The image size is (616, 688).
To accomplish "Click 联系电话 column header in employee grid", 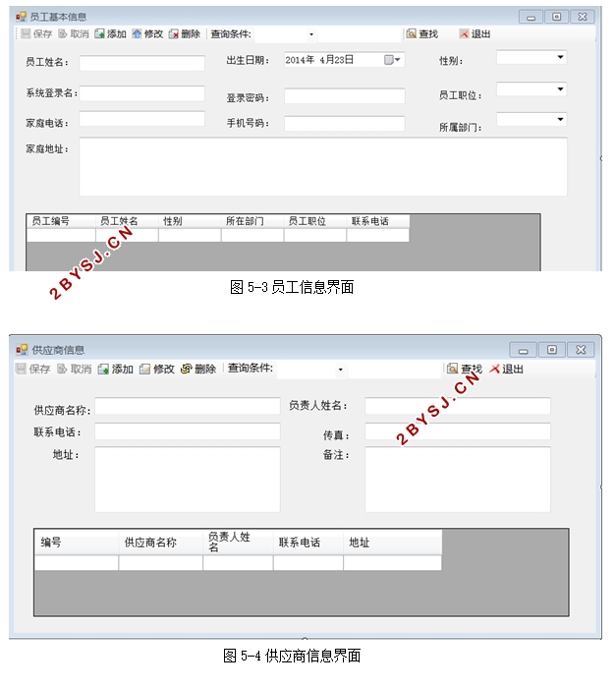I will point(378,221).
